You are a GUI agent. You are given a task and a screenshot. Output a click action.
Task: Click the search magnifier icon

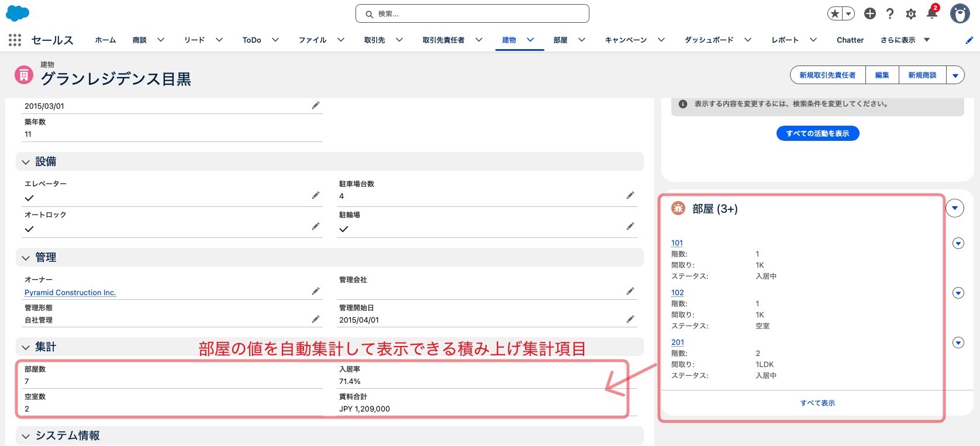[x=370, y=14]
